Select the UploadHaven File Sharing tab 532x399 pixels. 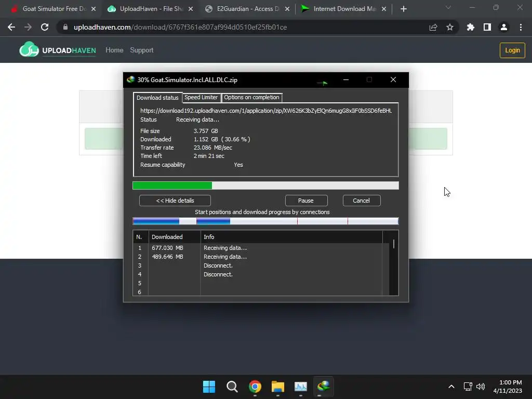click(x=149, y=9)
